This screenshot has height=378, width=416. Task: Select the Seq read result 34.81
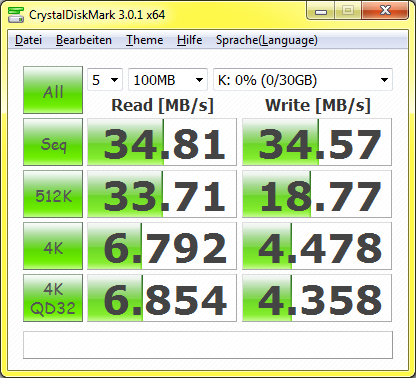[162, 142]
